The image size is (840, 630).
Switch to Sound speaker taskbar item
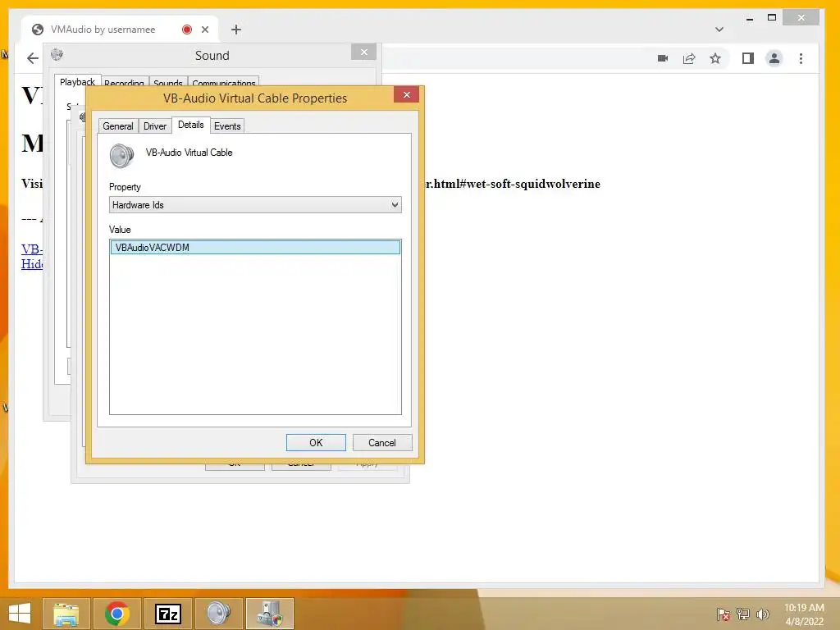pyautogui.click(x=218, y=614)
